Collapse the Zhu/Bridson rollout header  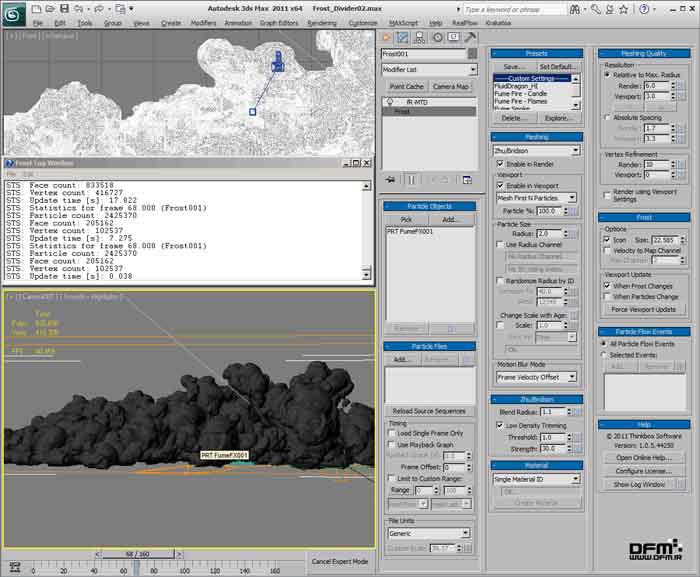[537, 399]
